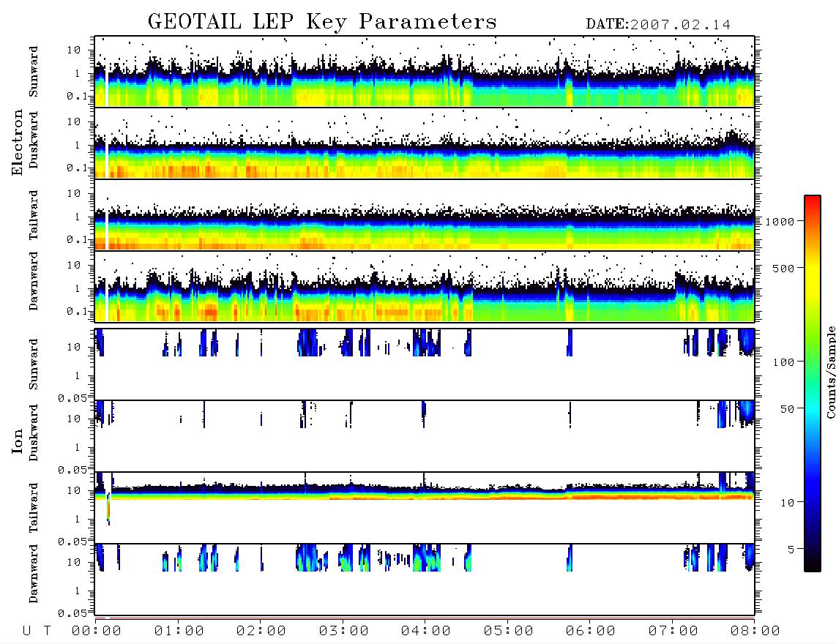
Task: Click the "01:00" time tick label
Action: tap(179, 631)
